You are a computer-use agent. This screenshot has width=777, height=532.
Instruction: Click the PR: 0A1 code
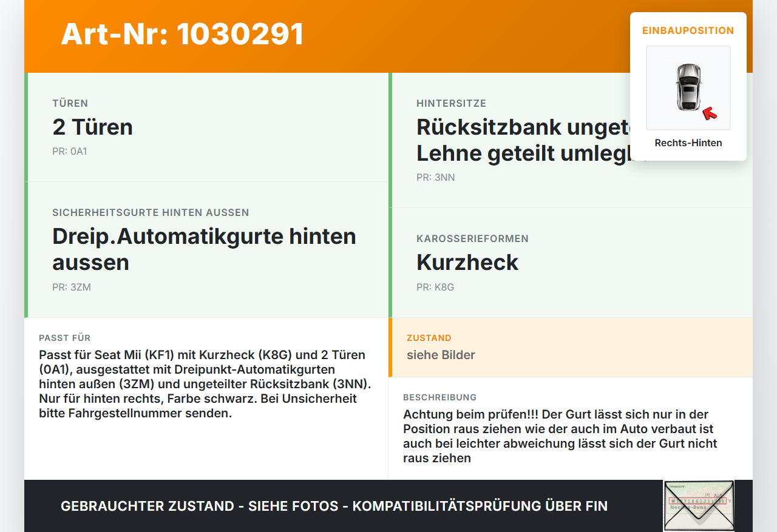[70, 151]
